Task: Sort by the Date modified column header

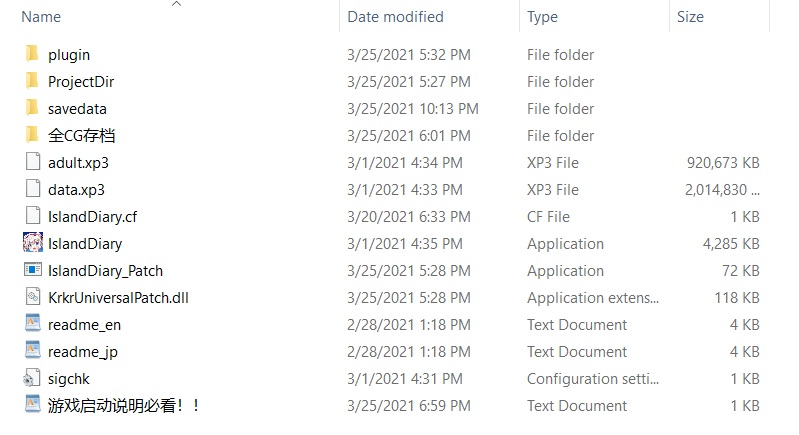Action: (x=395, y=17)
